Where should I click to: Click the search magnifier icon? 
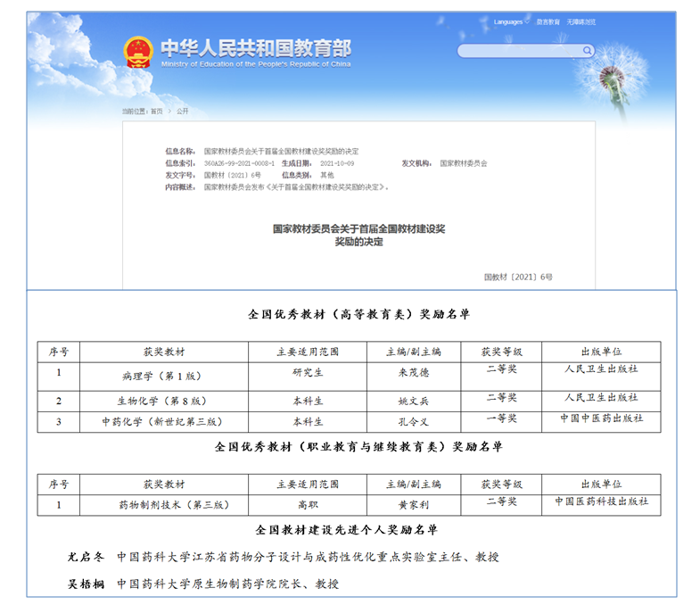point(588,51)
